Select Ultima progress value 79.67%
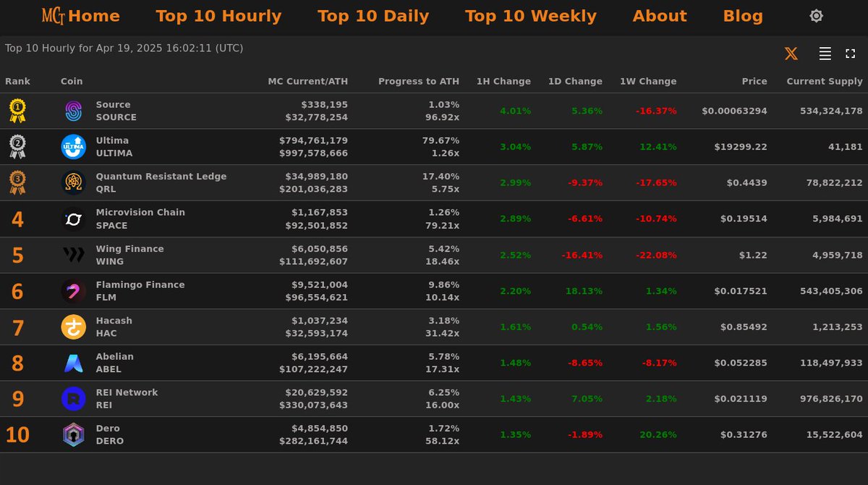The image size is (868, 485). click(441, 140)
